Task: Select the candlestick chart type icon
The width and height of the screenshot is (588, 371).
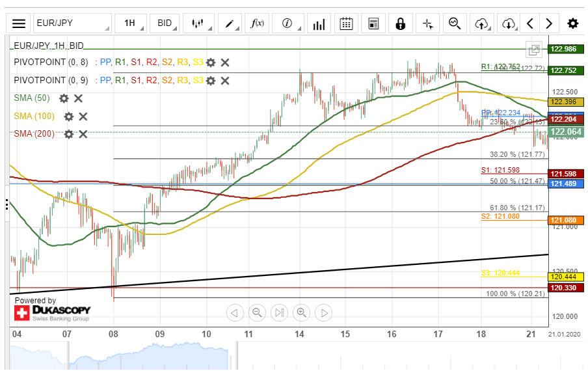Action: pos(198,24)
